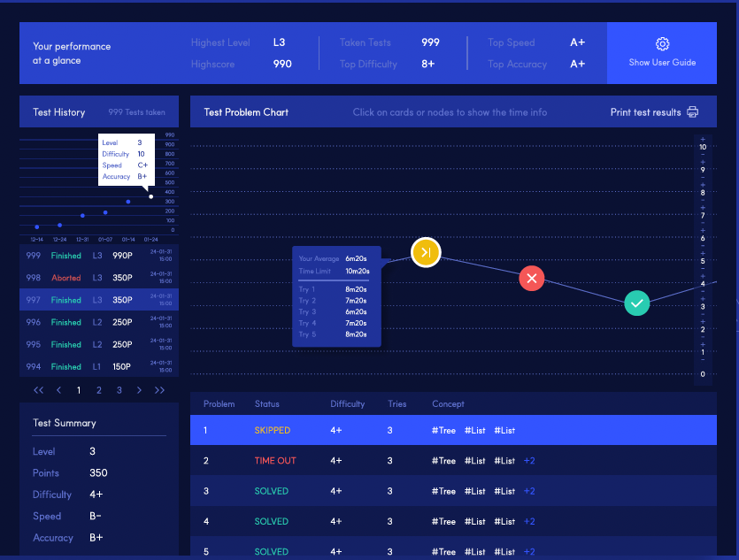739x560 pixels.
Task: Open page 2 of test history
Action: pos(99,390)
